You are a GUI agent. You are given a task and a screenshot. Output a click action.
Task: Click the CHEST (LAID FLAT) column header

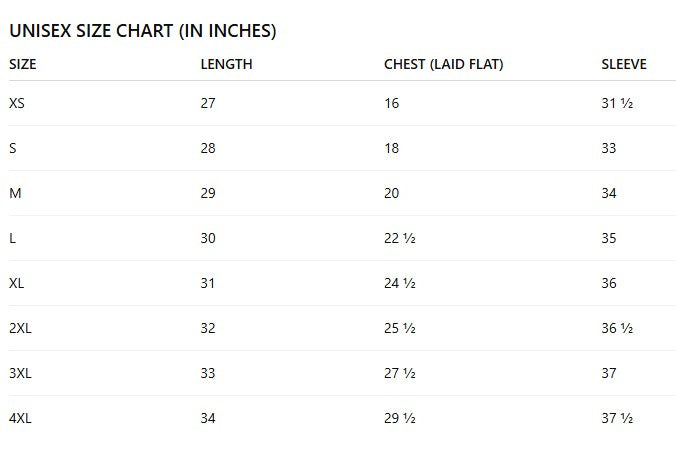tap(443, 64)
